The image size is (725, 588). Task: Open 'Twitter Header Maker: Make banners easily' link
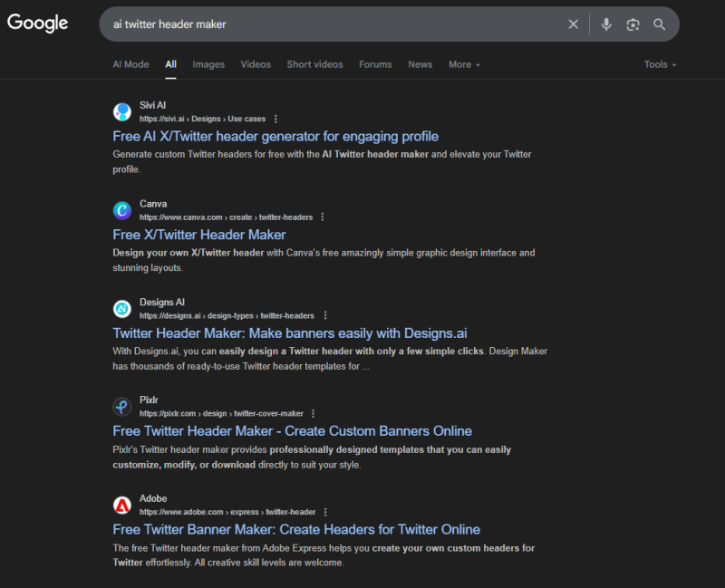pyautogui.click(x=290, y=333)
